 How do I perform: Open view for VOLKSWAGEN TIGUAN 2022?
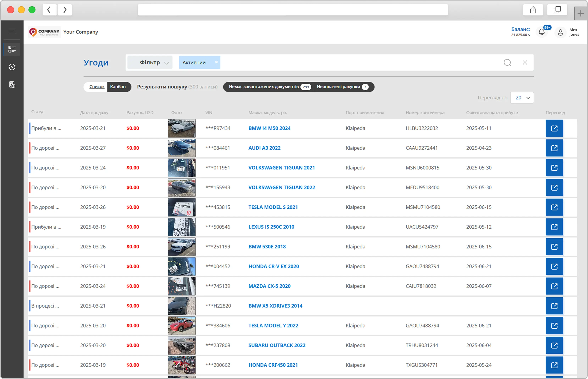pos(554,188)
